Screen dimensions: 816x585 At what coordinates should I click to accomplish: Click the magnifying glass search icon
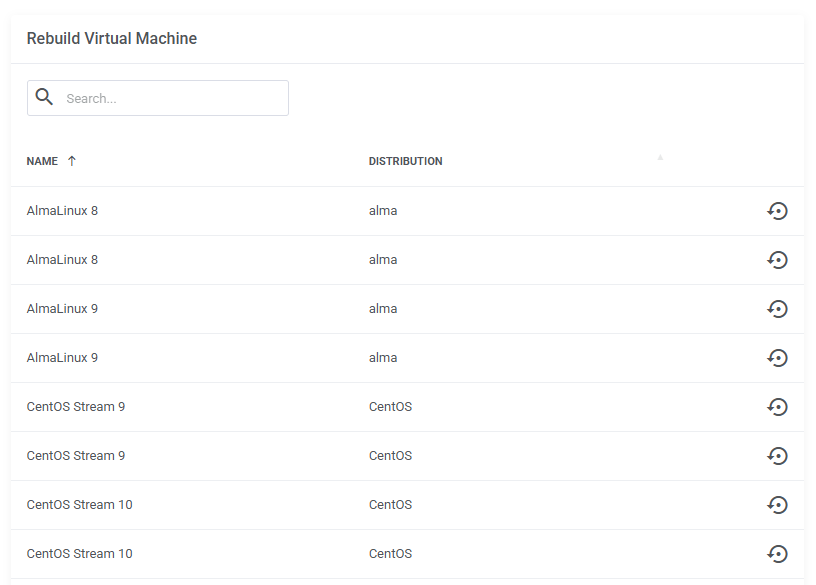point(44,97)
